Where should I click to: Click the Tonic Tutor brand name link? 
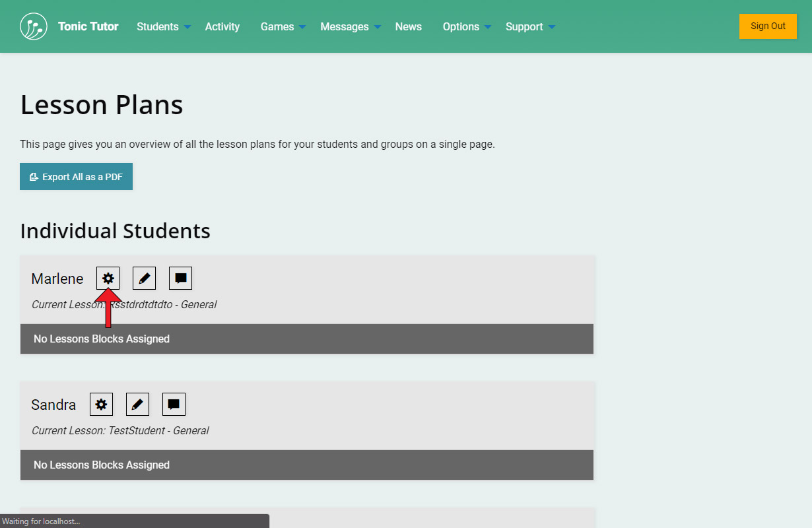tap(88, 27)
